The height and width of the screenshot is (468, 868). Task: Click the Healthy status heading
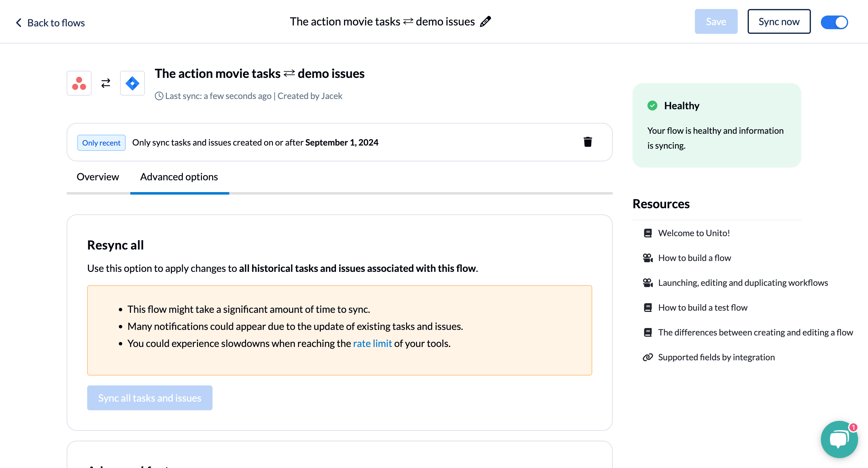(x=682, y=106)
